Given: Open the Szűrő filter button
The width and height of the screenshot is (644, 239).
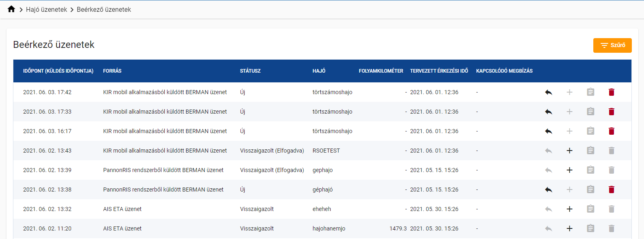Looking at the screenshot, I should pyautogui.click(x=612, y=45).
